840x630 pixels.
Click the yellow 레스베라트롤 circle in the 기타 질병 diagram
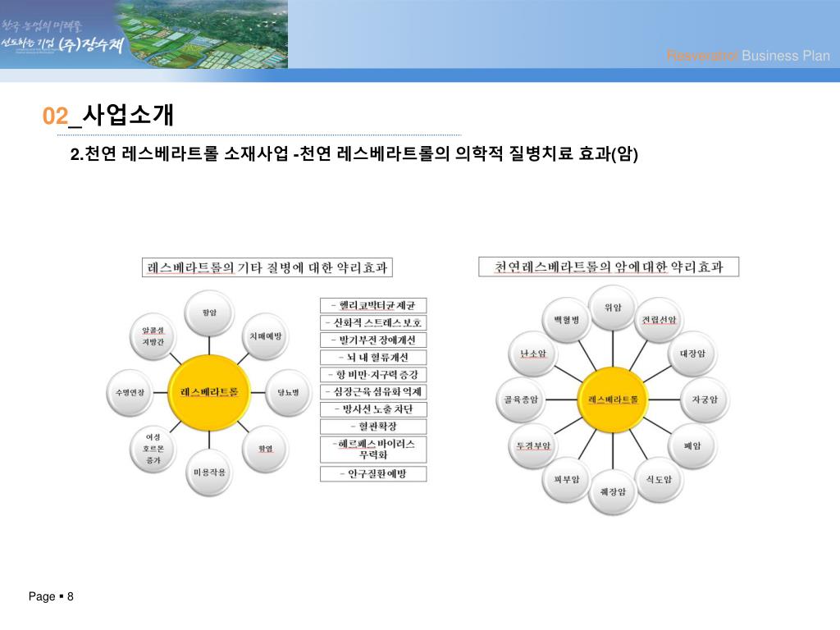tap(209, 392)
